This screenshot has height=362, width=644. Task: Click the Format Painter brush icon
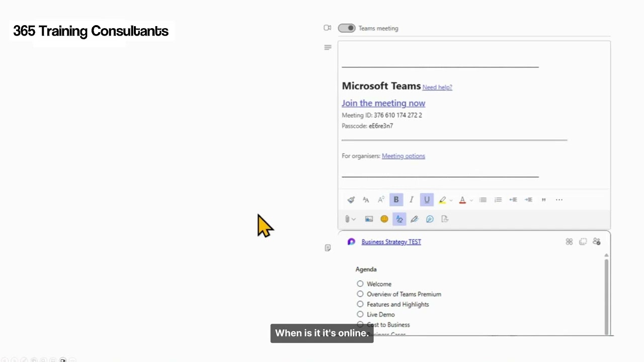pos(351,200)
